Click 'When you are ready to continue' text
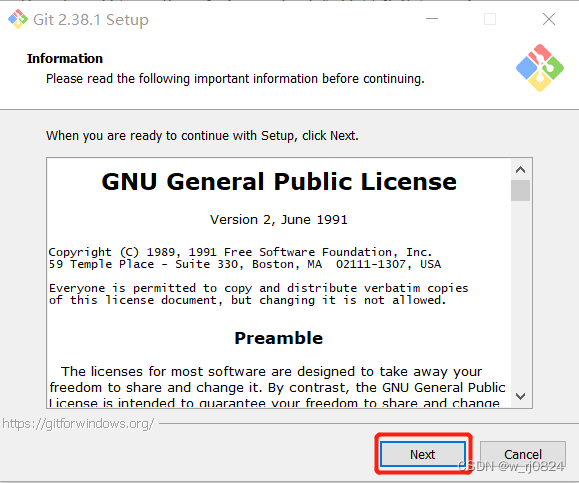 202,136
